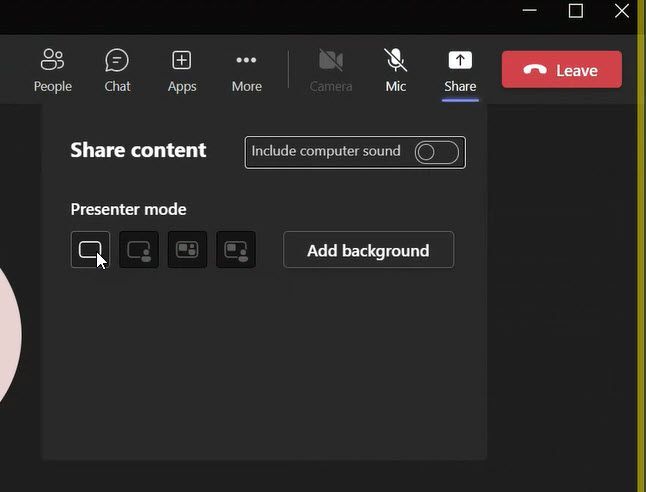Click the Share content heading
The height and width of the screenshot is (492, 646).
tap(138, 150)
